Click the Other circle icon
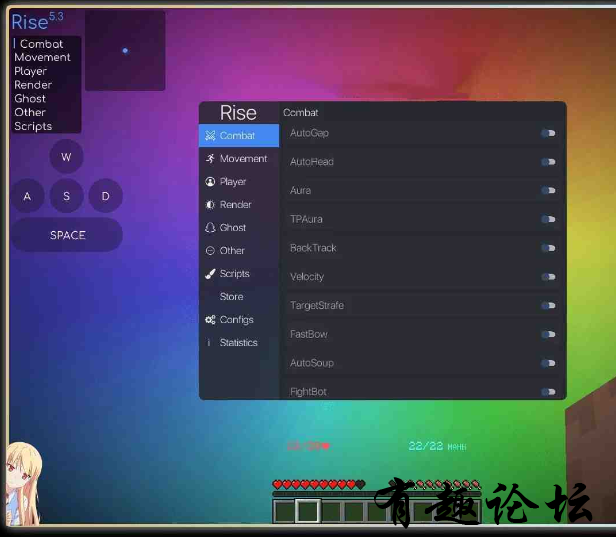The height and width of the screenshot is (537, 616). tap(210, 251)
